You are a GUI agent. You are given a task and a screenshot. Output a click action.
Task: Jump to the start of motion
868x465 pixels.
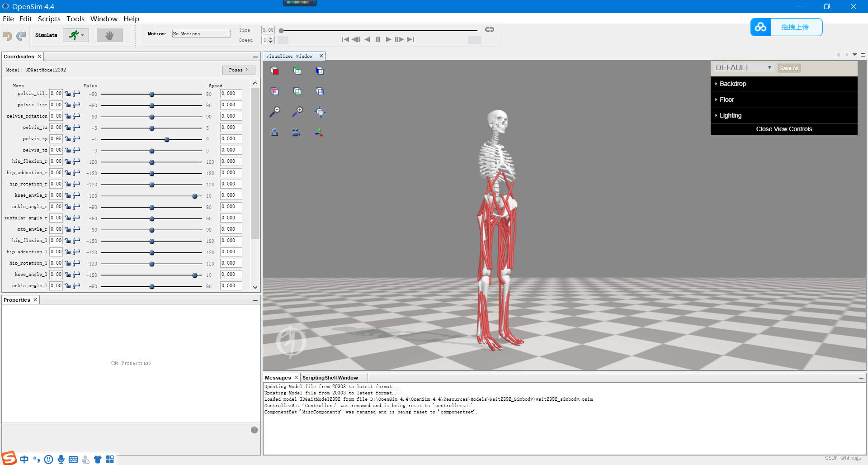tap(345, 39)
